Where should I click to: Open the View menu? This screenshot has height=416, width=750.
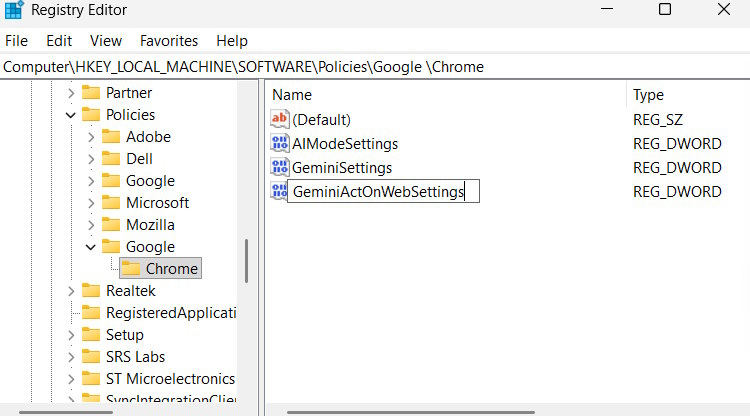coord(106,41)
